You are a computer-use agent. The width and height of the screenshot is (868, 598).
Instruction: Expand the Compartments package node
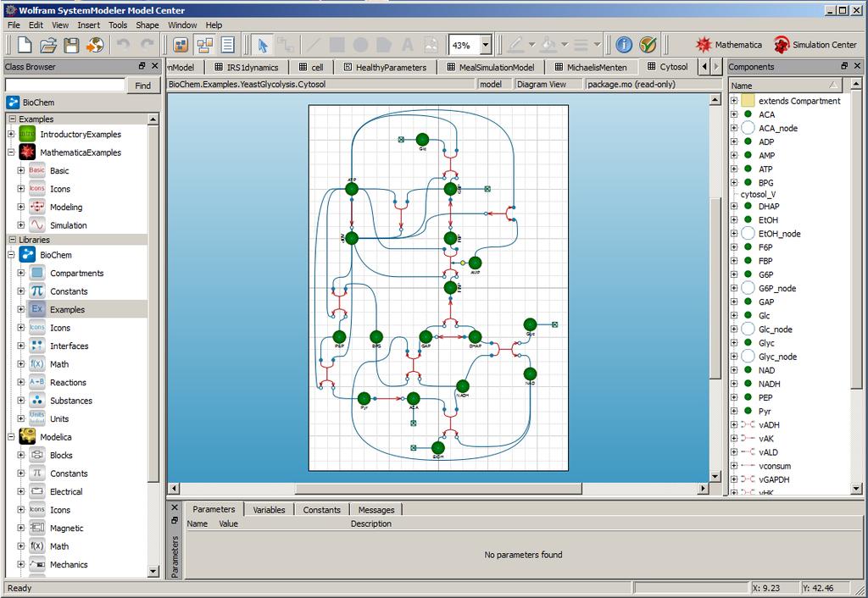[21, 273]
